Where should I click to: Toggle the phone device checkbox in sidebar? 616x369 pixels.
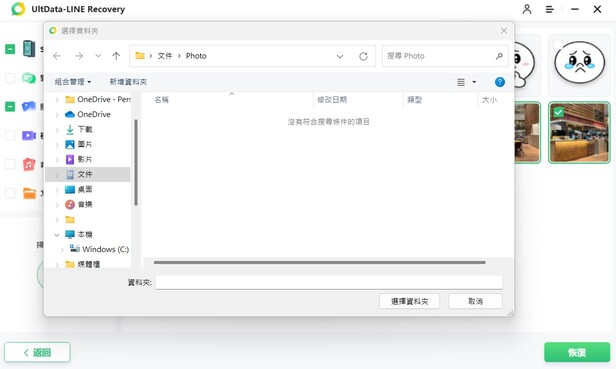click(10, 49)
